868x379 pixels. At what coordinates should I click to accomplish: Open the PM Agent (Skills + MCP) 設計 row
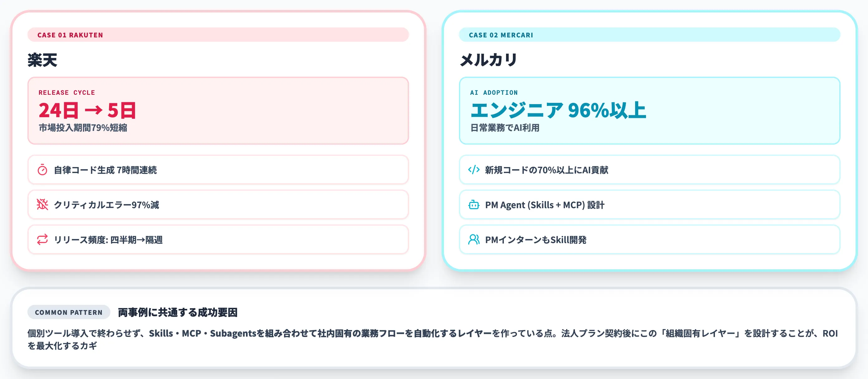649,204
